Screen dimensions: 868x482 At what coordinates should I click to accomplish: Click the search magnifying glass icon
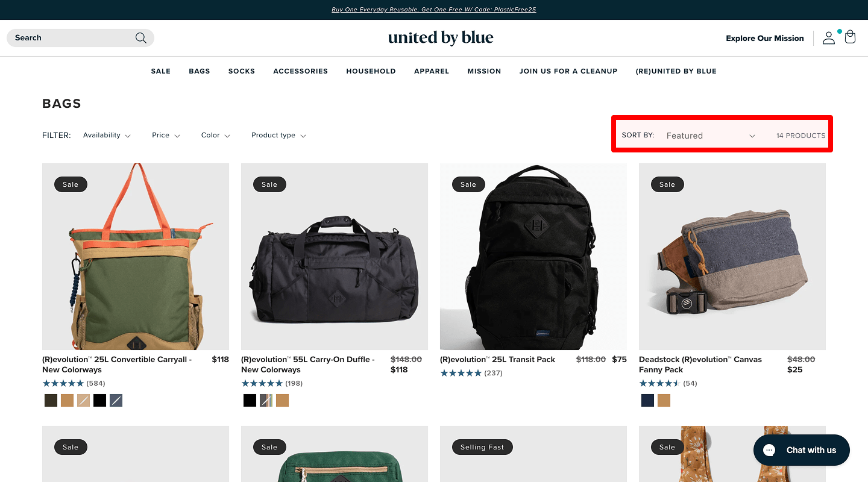[x=141, y=38]
